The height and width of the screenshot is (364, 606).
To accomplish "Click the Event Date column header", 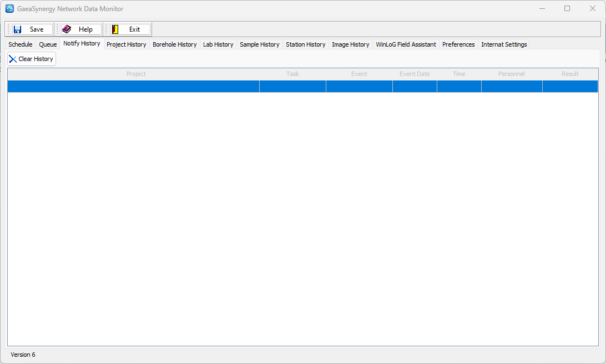I will [x=415, y=74].
